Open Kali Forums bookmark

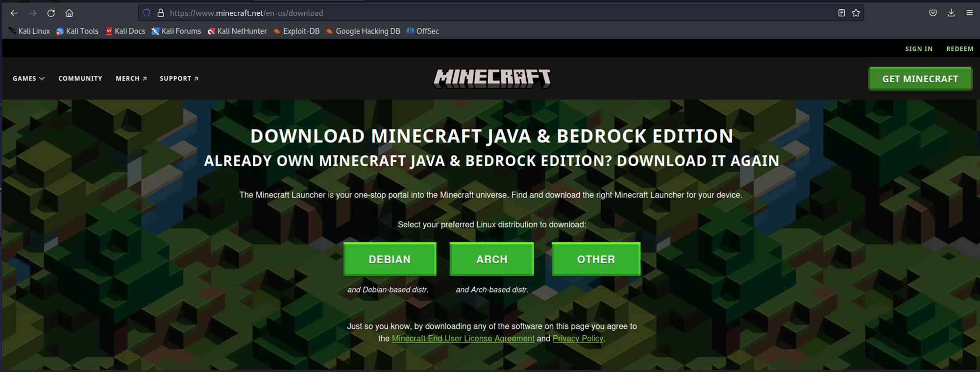click(176, 31)
